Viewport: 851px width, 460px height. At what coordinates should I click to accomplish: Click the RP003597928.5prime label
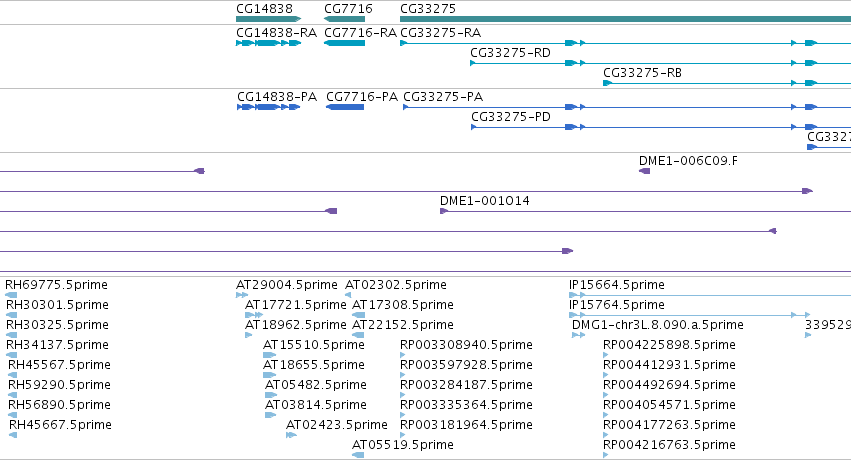click(466, 365)
